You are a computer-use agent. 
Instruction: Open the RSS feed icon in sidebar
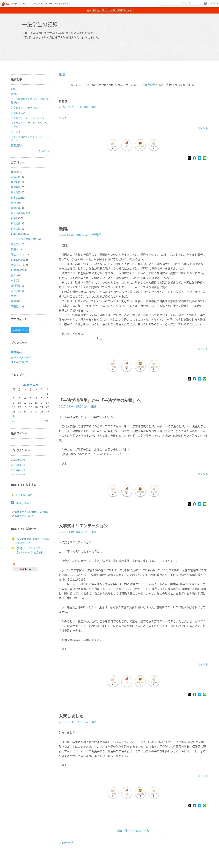[14, 564]
